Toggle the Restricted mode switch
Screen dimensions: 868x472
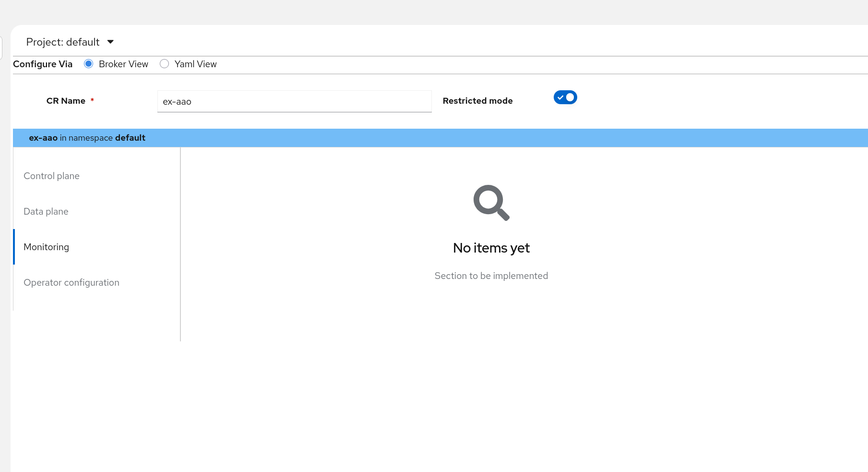click(x=565, y=97)
